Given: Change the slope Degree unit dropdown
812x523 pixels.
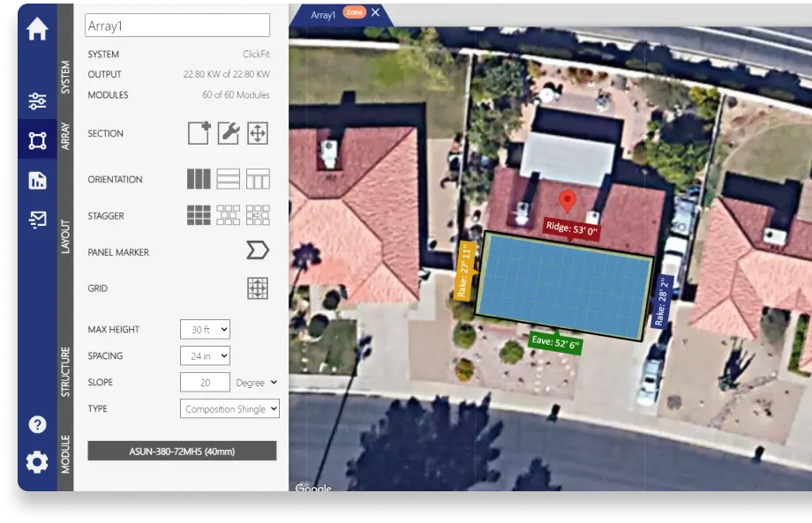Looking at the screenshot, I should point(257,383).
